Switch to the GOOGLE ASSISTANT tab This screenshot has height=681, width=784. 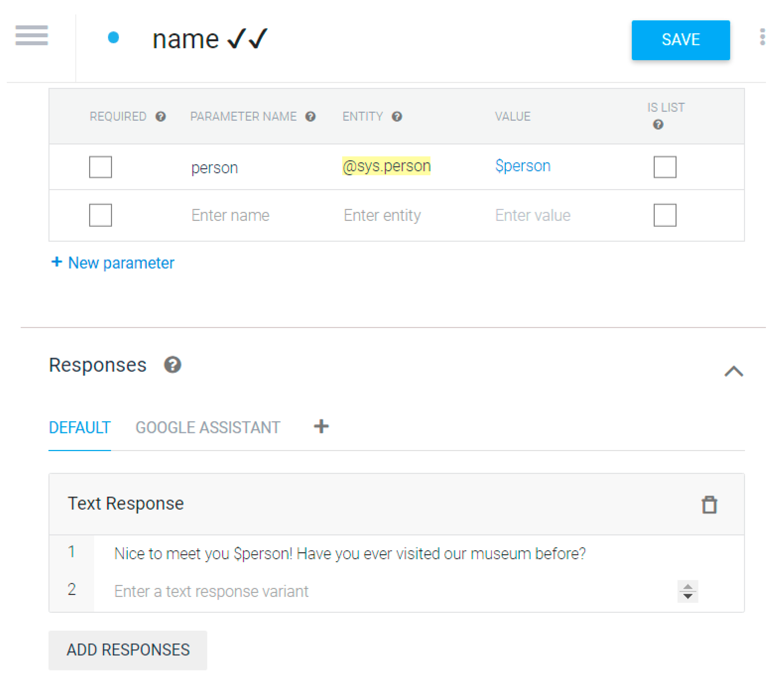coord(207,428)
